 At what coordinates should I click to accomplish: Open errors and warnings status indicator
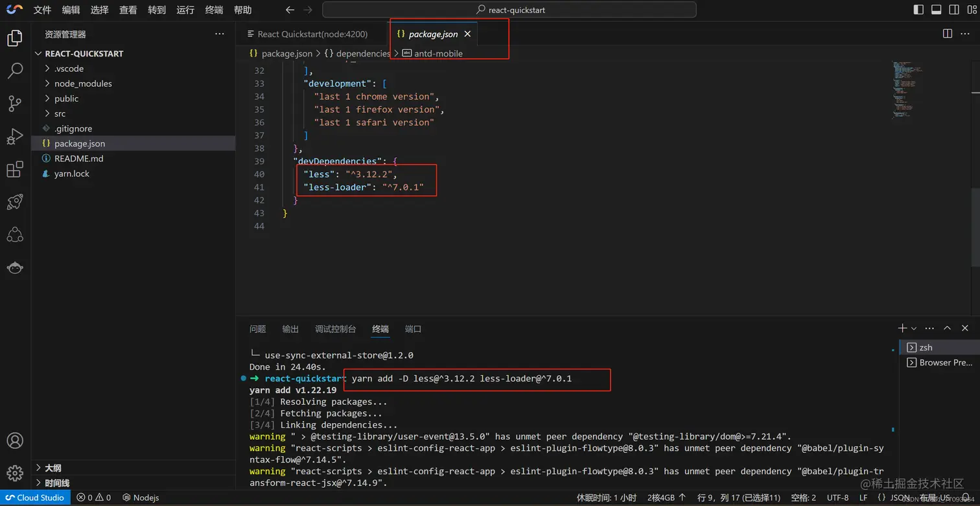94,498
